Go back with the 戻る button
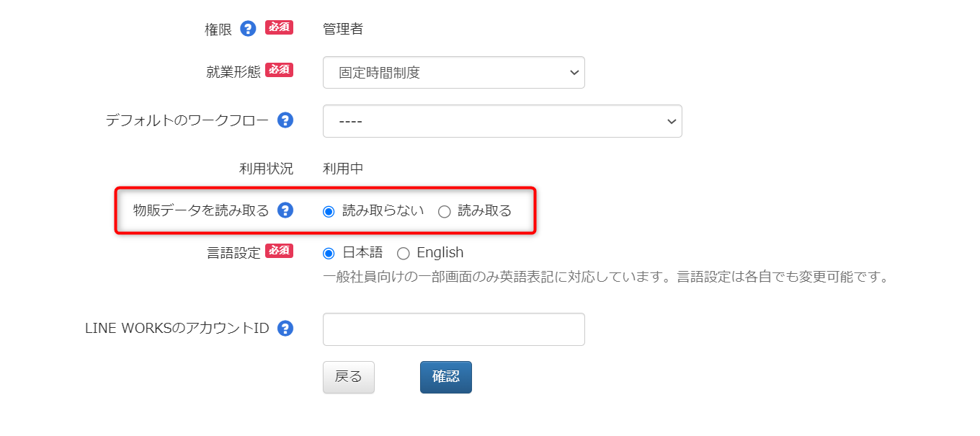 click(x=349, y=377)
